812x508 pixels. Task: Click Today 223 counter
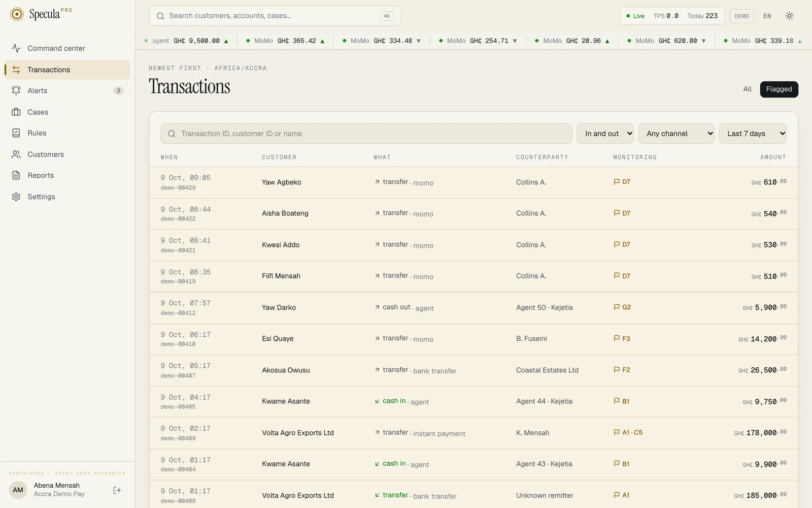(x=702, y=16)
